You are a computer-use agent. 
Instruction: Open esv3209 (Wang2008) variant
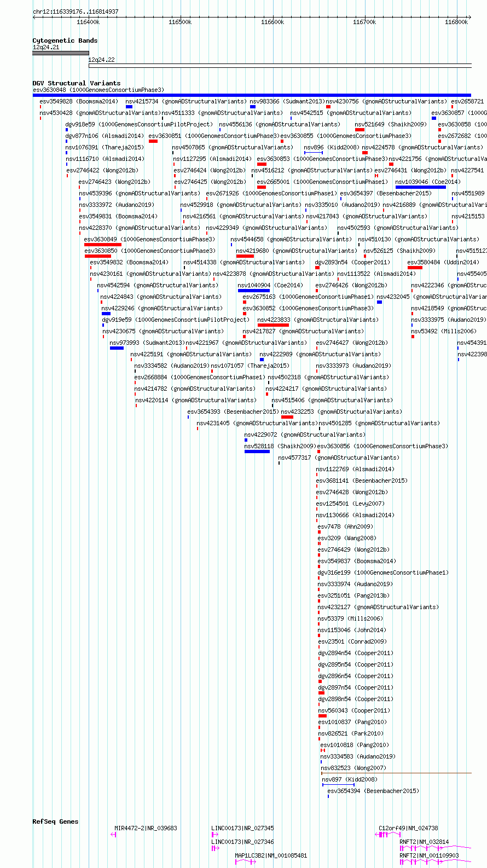point(347,538)
